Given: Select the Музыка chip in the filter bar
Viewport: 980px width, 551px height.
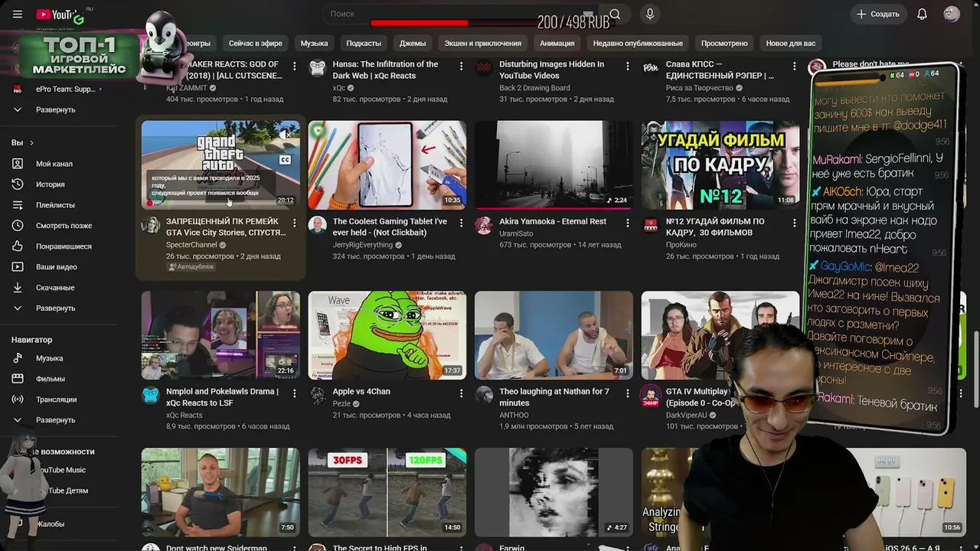Looking at the screenshot, I should click(314, 44).
